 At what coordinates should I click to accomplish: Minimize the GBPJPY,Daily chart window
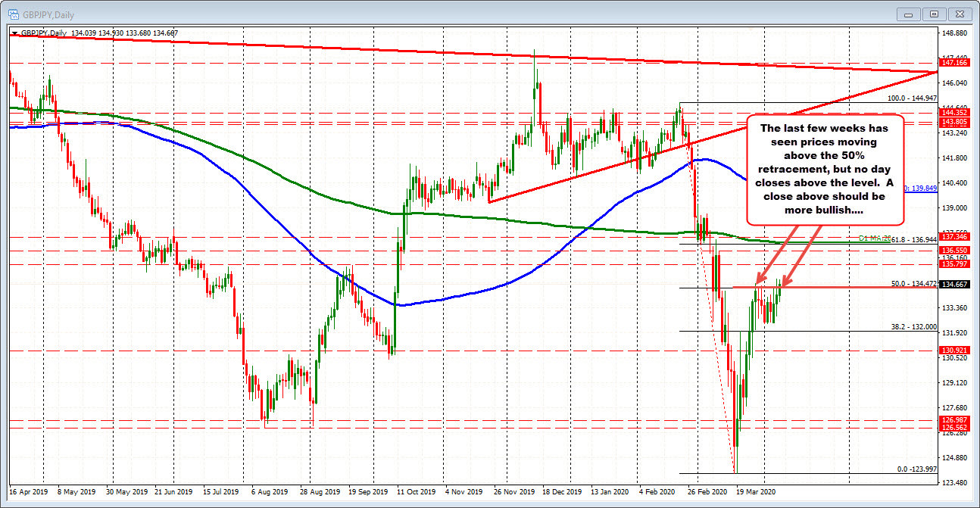[x=909, y=14]
